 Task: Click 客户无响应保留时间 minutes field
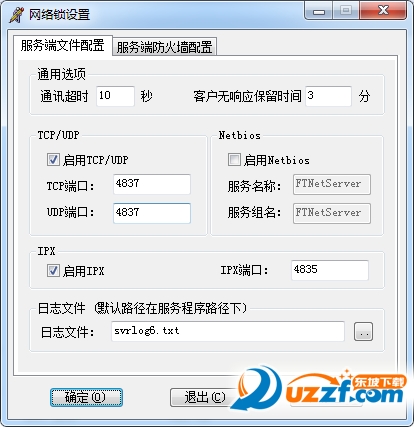[328, 96]
